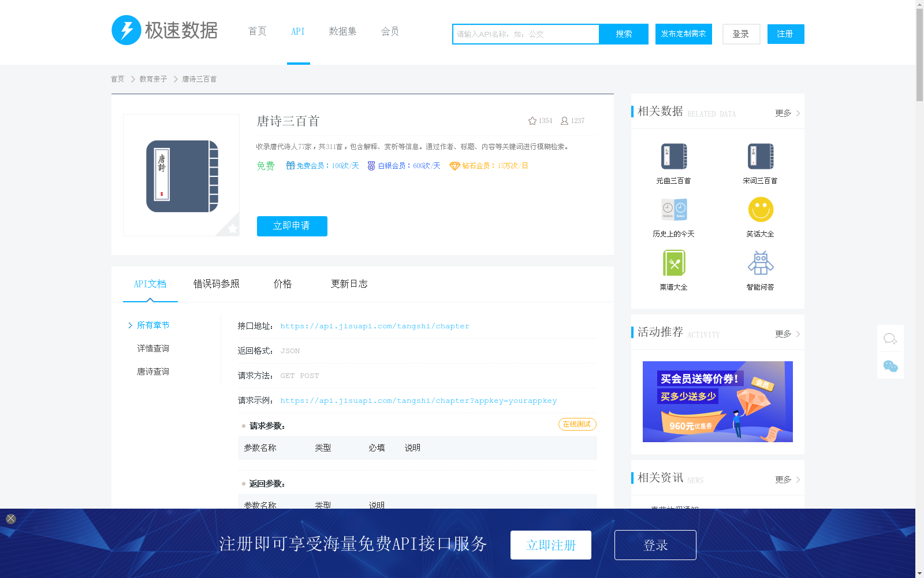Click the API search input field
The height and width of the screenshot is (578, 924).
point(526,34)
